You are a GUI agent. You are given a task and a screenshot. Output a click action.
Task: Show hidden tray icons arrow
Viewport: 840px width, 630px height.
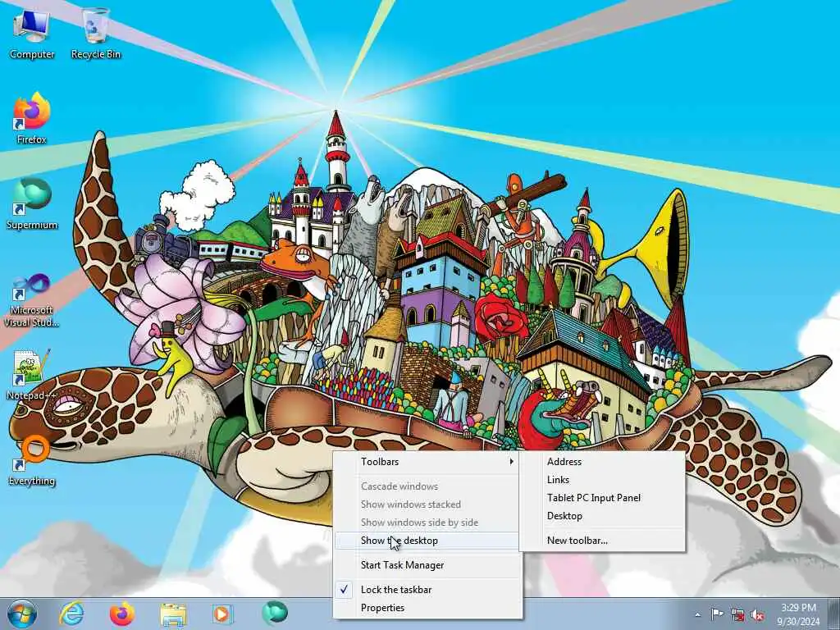(697, 615)
